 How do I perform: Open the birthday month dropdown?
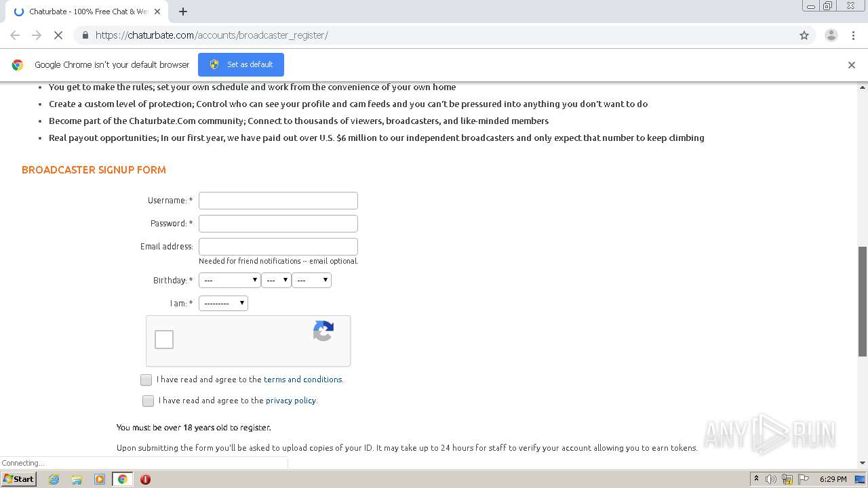tap(229, 280)
